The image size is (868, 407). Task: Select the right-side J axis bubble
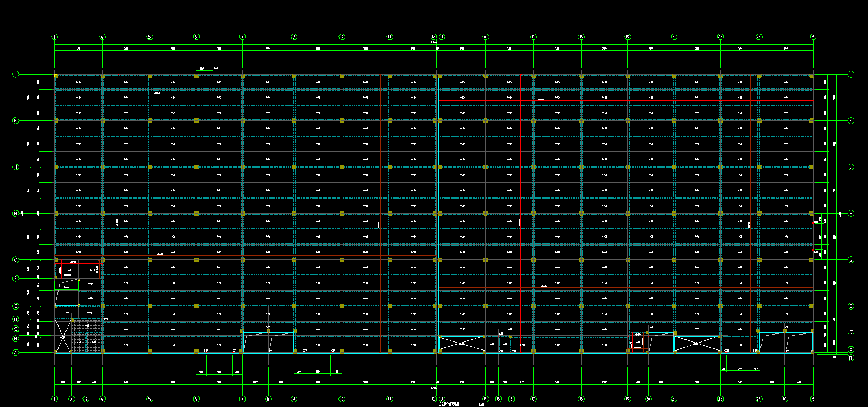coord(851,167)
